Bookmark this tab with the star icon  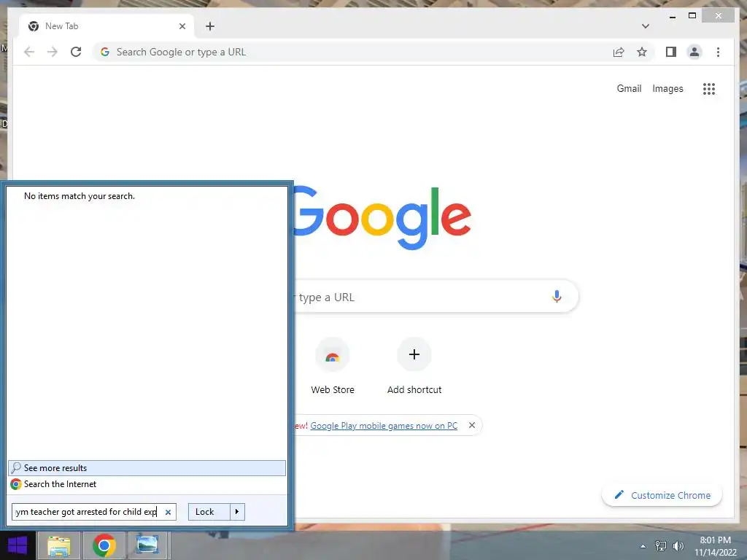(x=642, y=52)
